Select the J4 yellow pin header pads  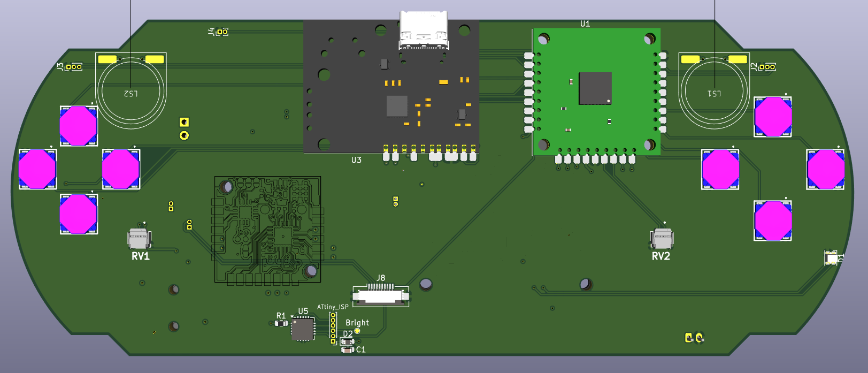222,32
